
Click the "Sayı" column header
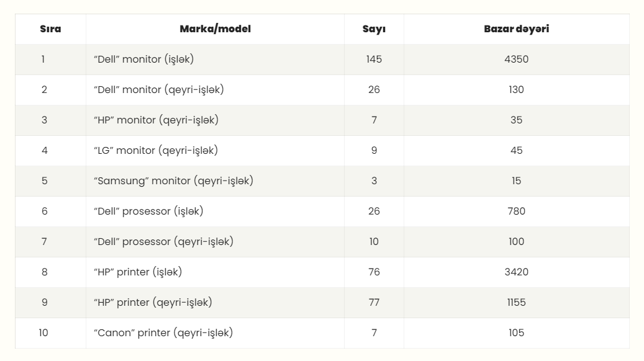374,29
